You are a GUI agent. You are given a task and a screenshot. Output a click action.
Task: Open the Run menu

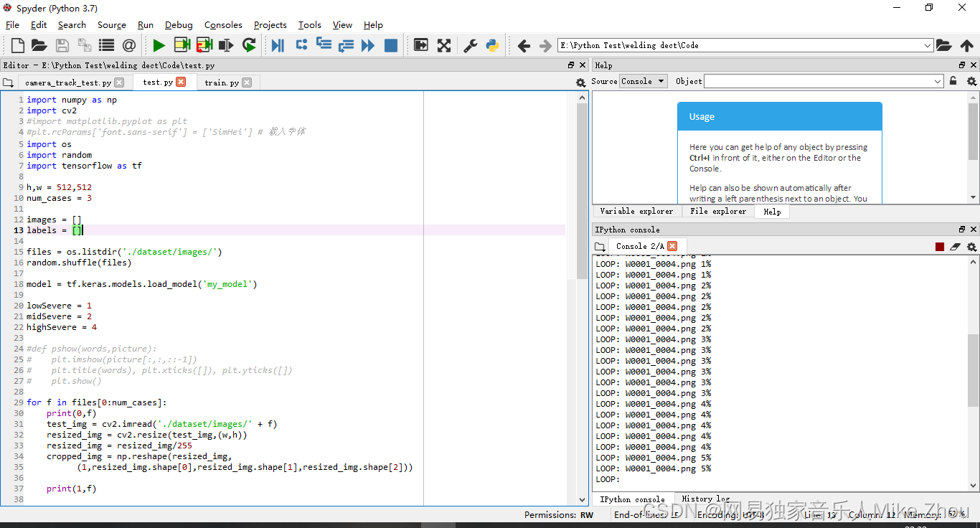pyautogui.click(x=146, y=24)
